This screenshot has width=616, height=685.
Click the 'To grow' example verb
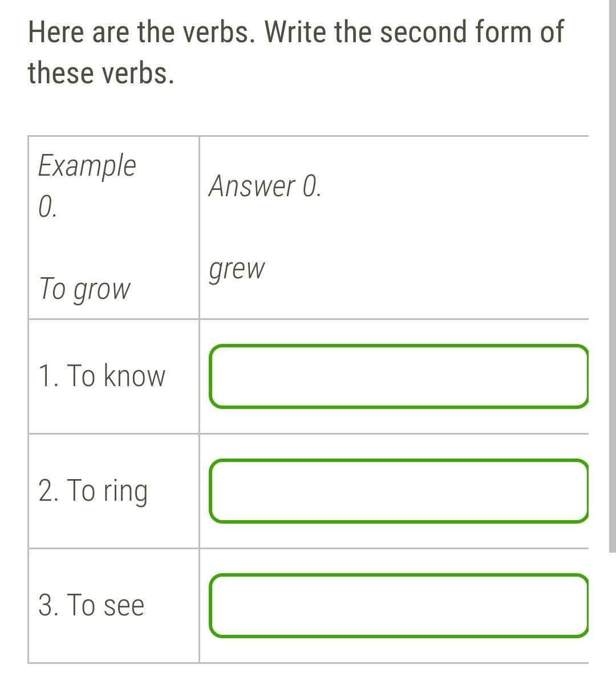coord(84,289)
